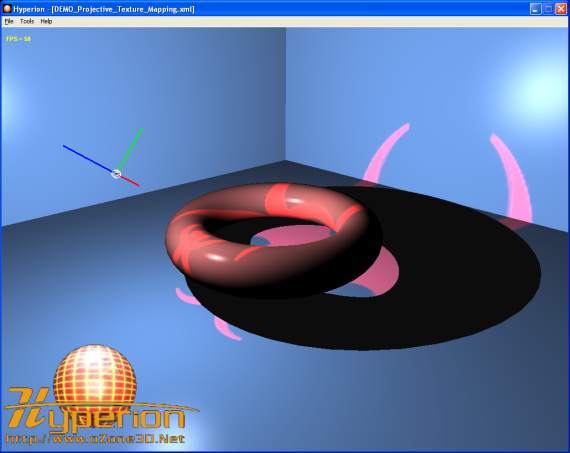Maximize the Hyperion window
The height and width of the screenshot is (453, 570).
tap(548, 9)
